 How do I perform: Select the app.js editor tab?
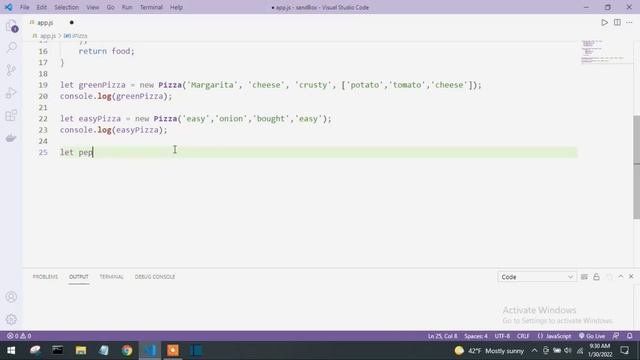pyautogui.click(x=45, y=22)
